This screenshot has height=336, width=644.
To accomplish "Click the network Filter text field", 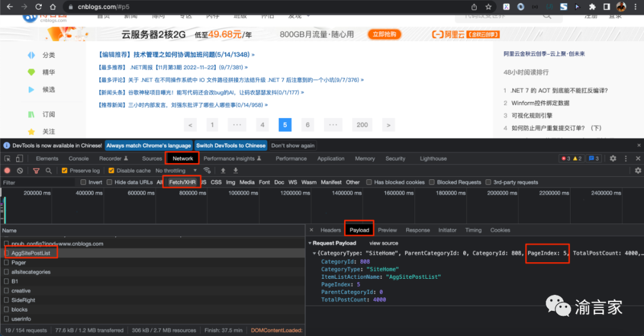I will 38,182.
